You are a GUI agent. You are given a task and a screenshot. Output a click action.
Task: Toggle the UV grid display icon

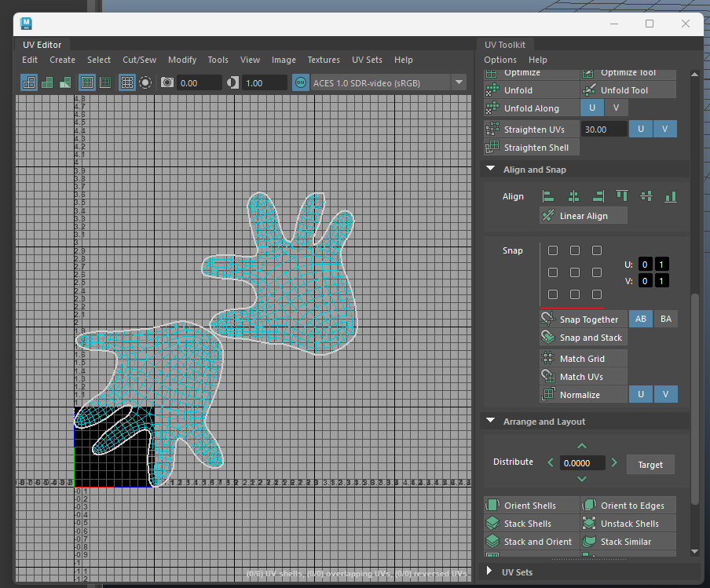127,83
